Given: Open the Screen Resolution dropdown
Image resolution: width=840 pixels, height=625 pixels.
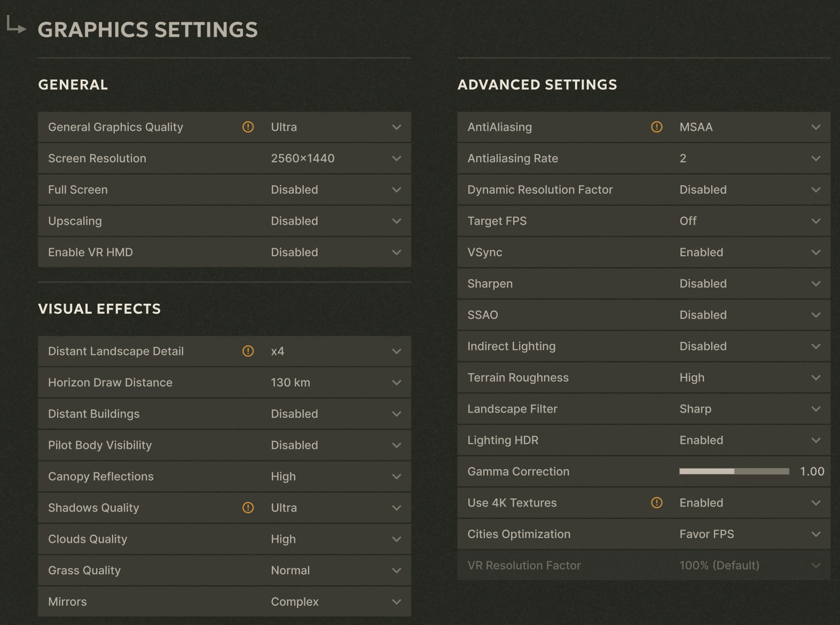Looking at the screenshot, I should pyautogui.click(x=336, y=159).
